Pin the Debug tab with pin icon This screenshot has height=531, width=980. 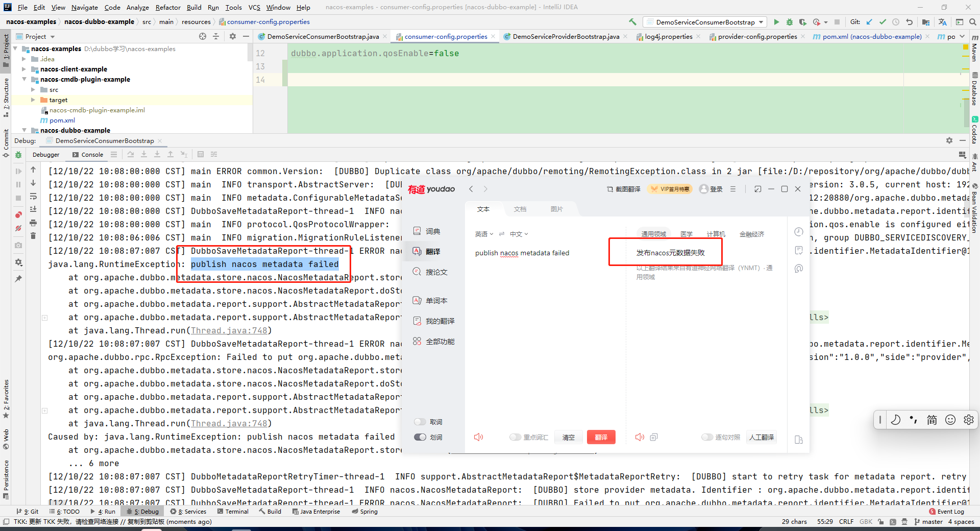[x=18, y=279]
